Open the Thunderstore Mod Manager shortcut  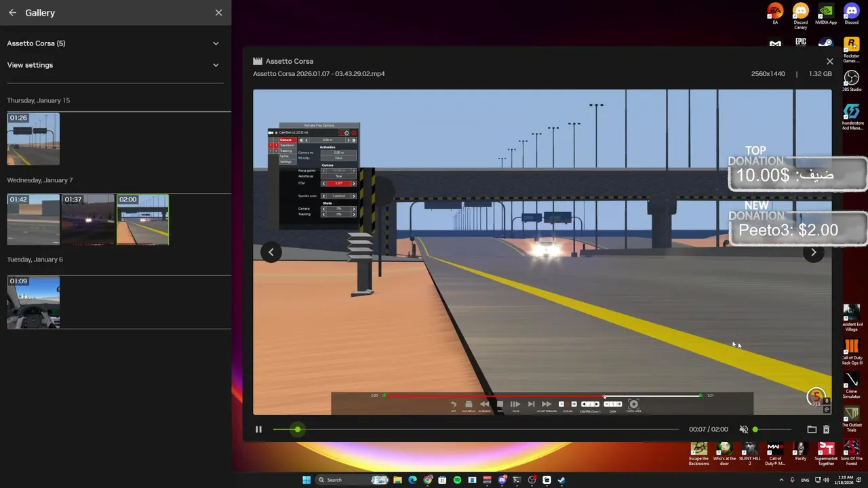click(x=851, y=117)
